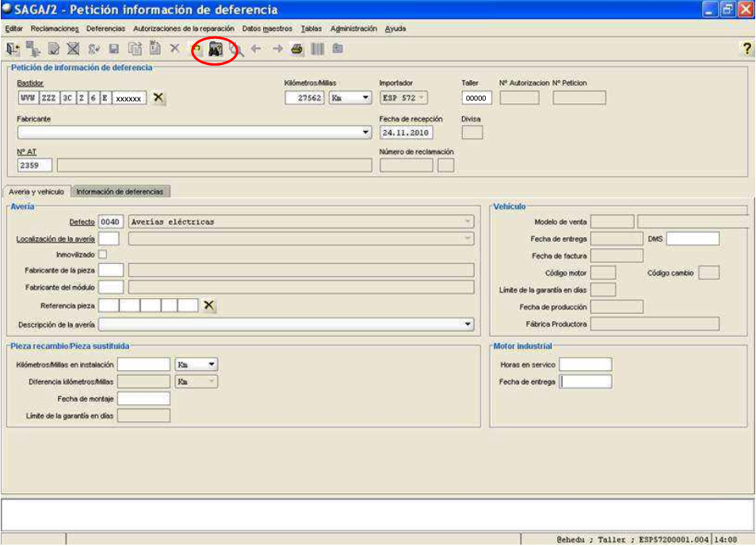
Task: Open the Ayuda menu
Action: pyautogui.click(x=395, y=29)
